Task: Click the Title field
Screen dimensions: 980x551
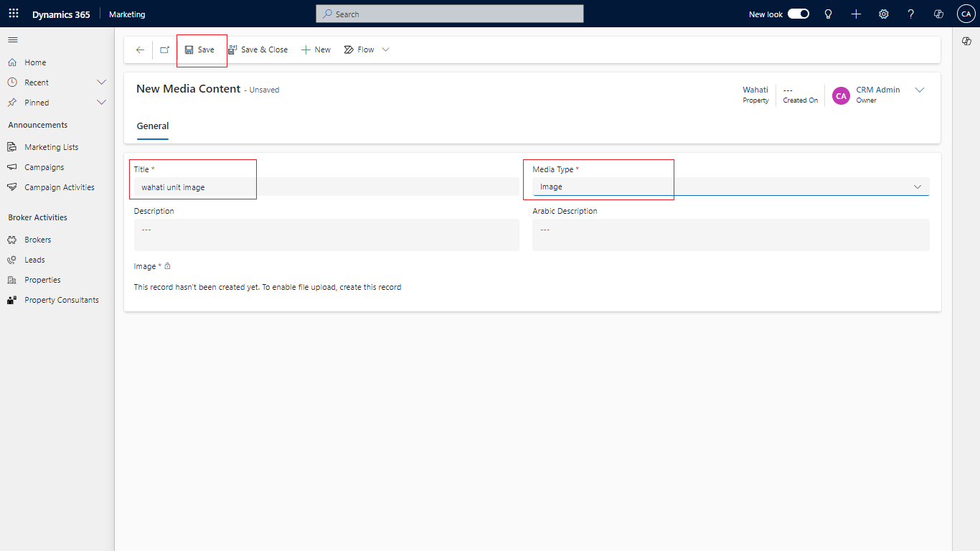Action: [326, 187]
